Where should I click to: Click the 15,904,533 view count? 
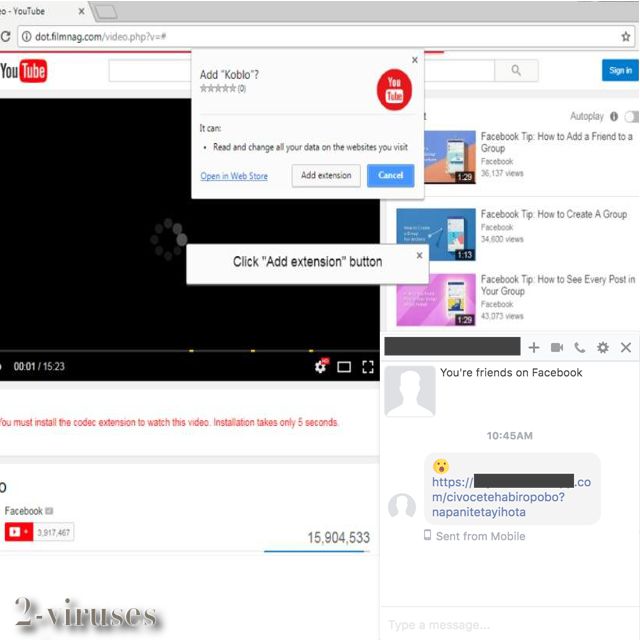coord(338,538)
